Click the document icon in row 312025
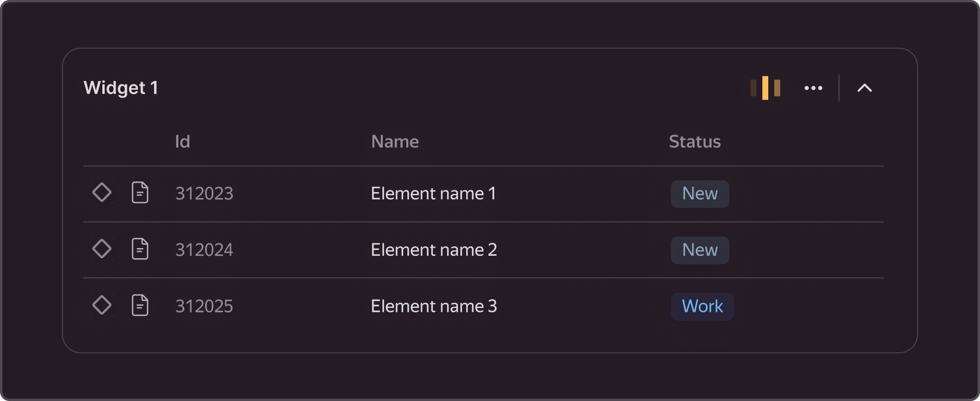This screenshot has width=980, height=401. pos(140,305)
